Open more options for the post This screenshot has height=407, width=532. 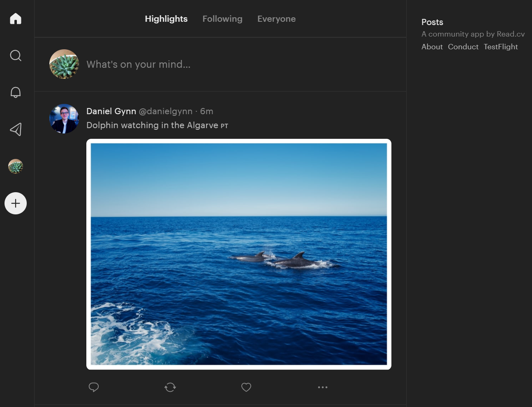point(323,387)
